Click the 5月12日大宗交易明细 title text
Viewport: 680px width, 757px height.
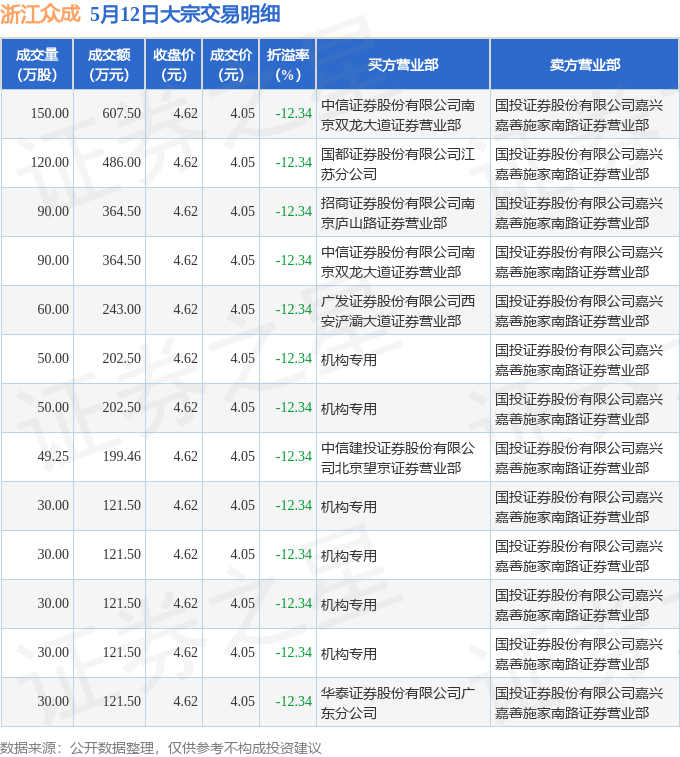[185, 14]
